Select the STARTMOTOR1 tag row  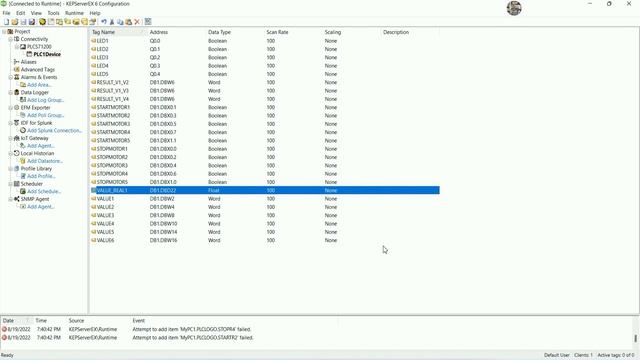pyautogui.click(x=264, y=107)
